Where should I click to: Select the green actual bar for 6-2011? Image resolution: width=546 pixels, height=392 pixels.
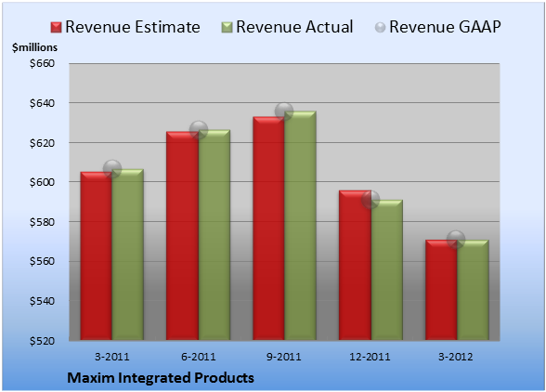click(214, 235)
